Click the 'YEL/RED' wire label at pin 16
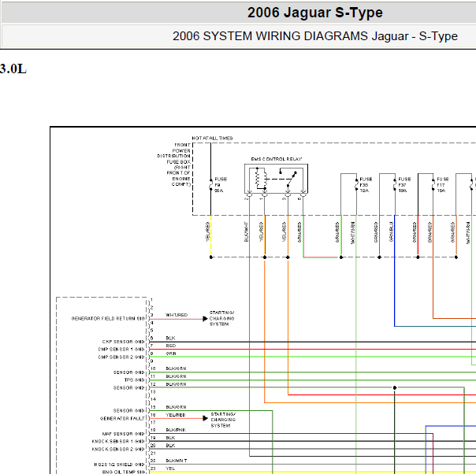This screenshot has height=474, width=476. pos(176,415)
